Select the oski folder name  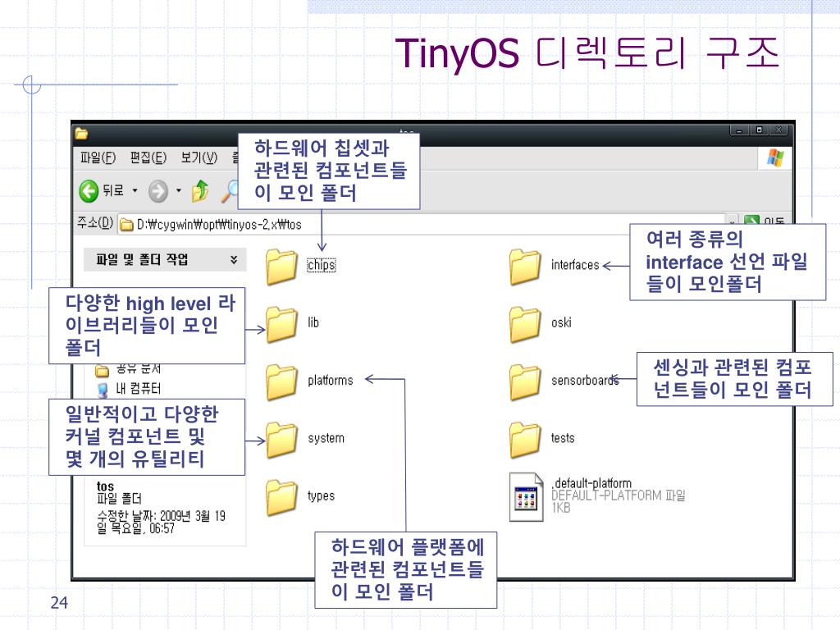pos(561,322)
